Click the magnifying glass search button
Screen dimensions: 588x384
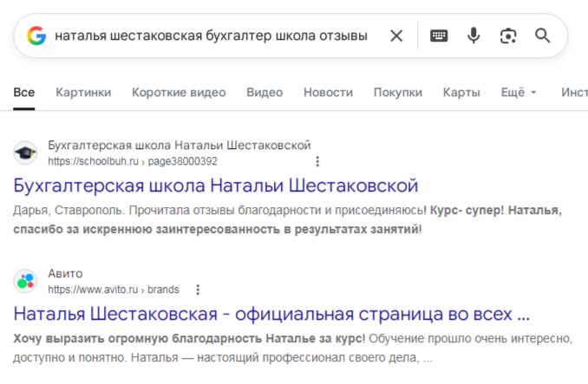point(543,36)
